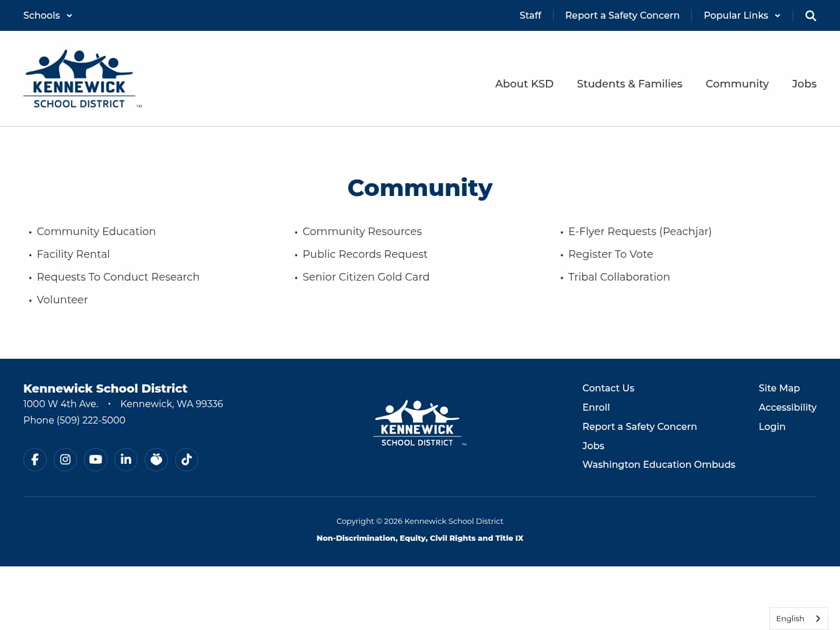Image resolution: width=840 pixels, height=630 pixels.
Task: Select Report a Safety Concern
Action: 622,15
